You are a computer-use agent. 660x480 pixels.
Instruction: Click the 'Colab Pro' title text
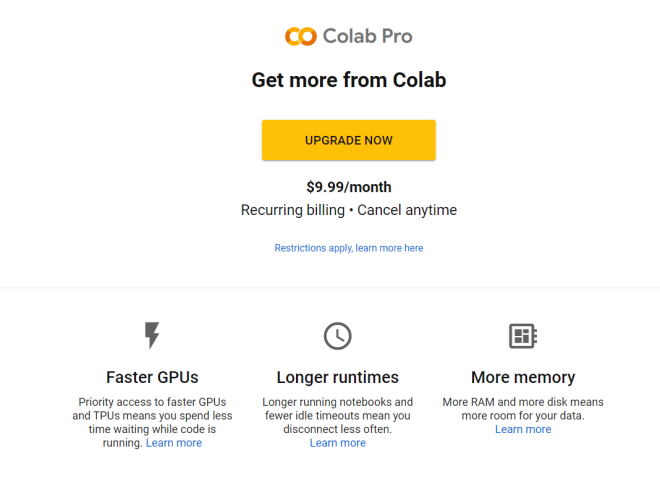click(367, 37)
